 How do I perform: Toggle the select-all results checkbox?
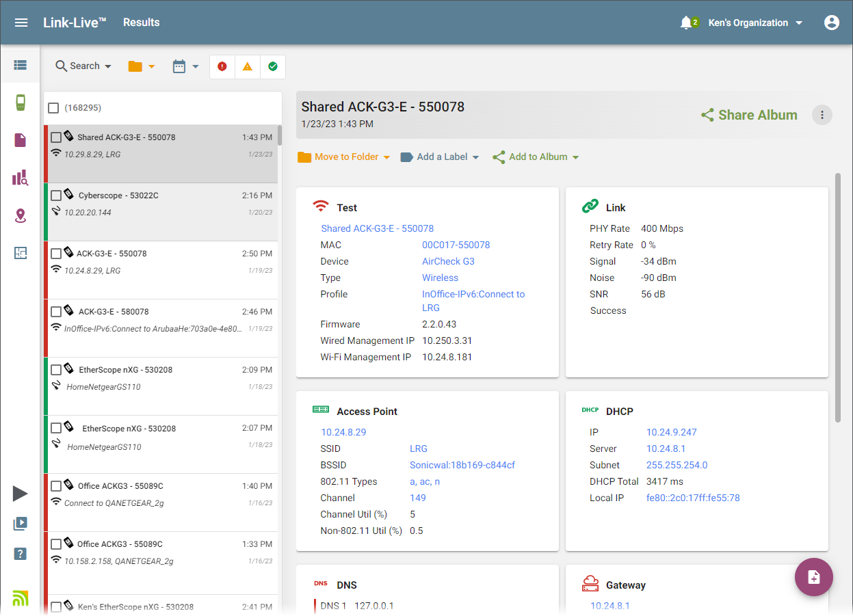click(x=53, y=108)
